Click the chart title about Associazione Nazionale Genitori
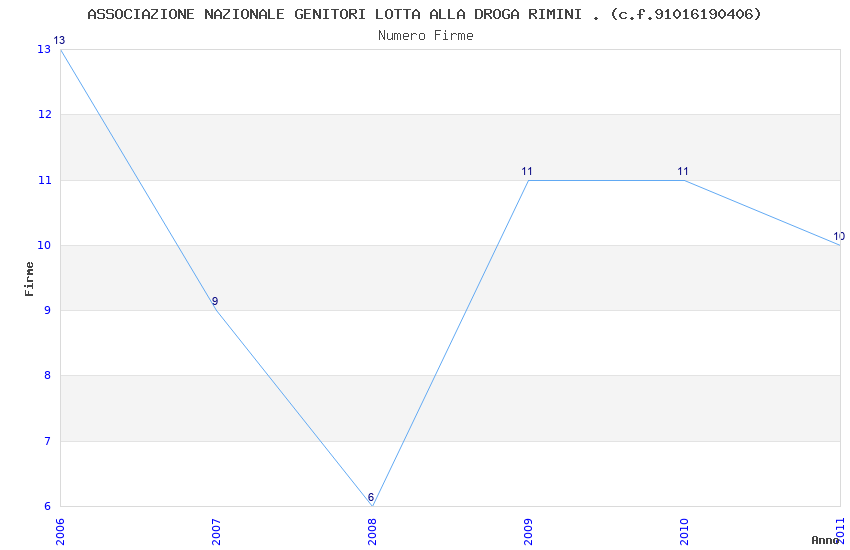Viewport: 850px width, 550px height. (424, 14)
